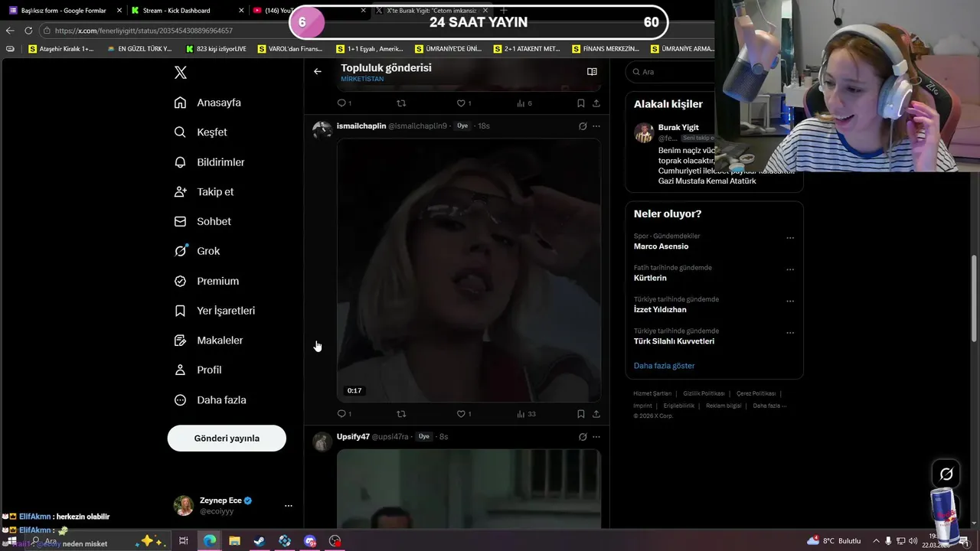Share the ismailchaplin post
The height and width of the screenshot is (551, 980).
point(596,414)
